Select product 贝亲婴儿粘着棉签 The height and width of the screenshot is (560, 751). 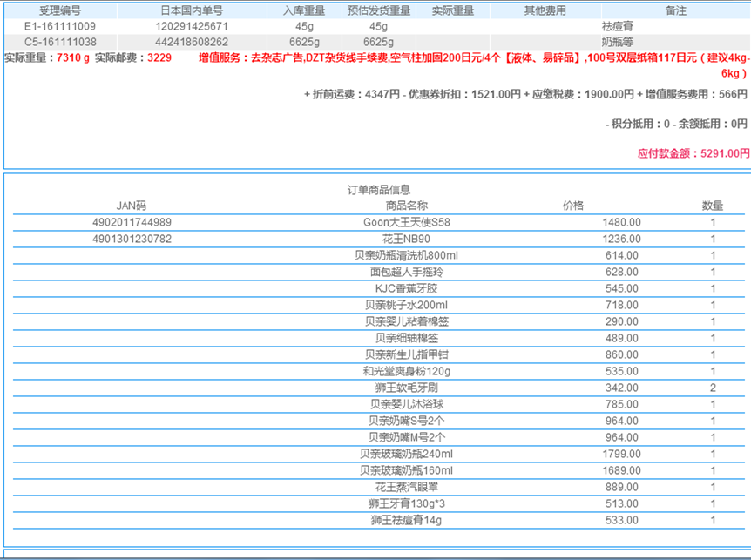pyautogui.click(x=407, y=321)
